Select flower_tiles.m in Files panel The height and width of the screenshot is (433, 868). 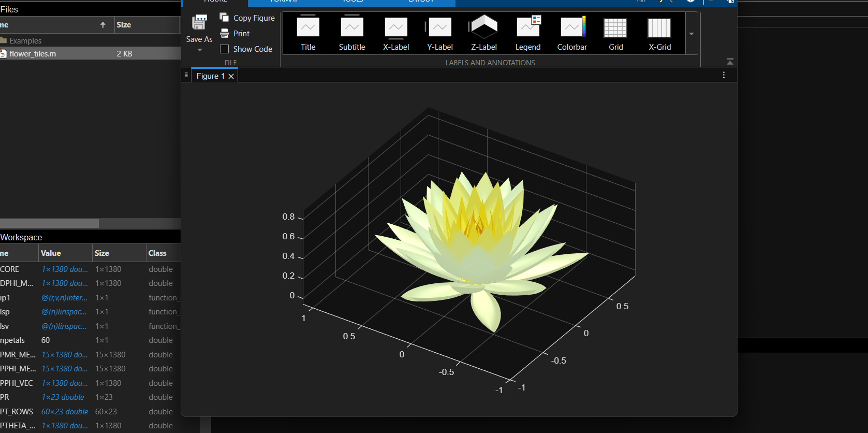tap(33, 54)
